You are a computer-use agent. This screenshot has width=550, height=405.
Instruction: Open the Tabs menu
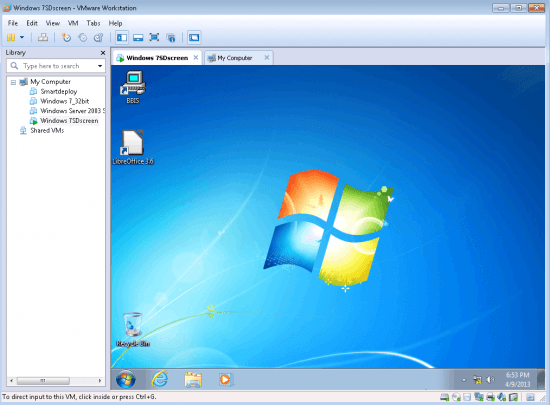click(93, 23)
